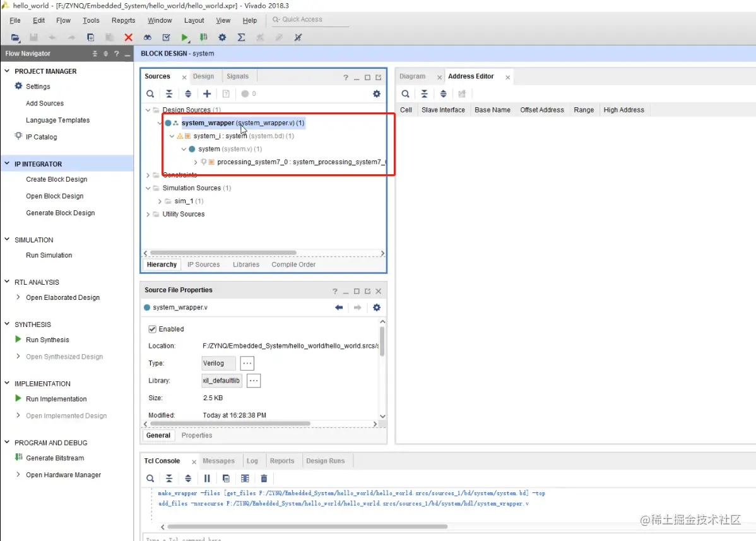
Task: Open Settings gear icon in main toolbar
Action: 222,38
